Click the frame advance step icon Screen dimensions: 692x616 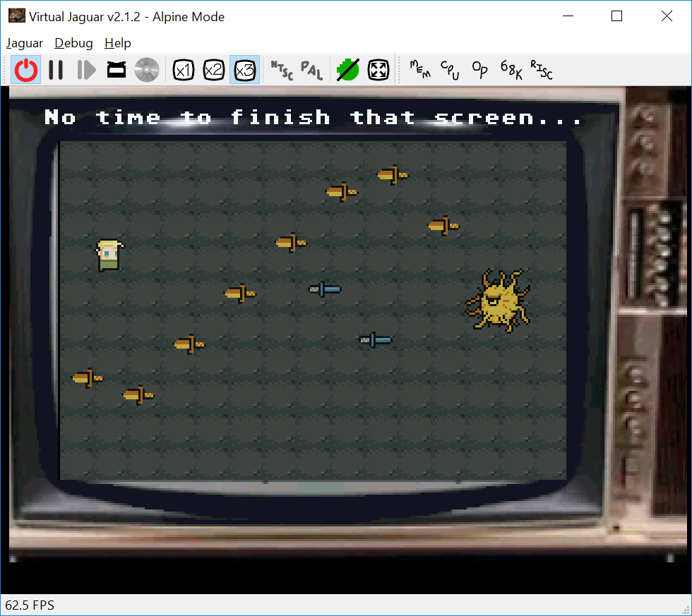tap(86, 70)
